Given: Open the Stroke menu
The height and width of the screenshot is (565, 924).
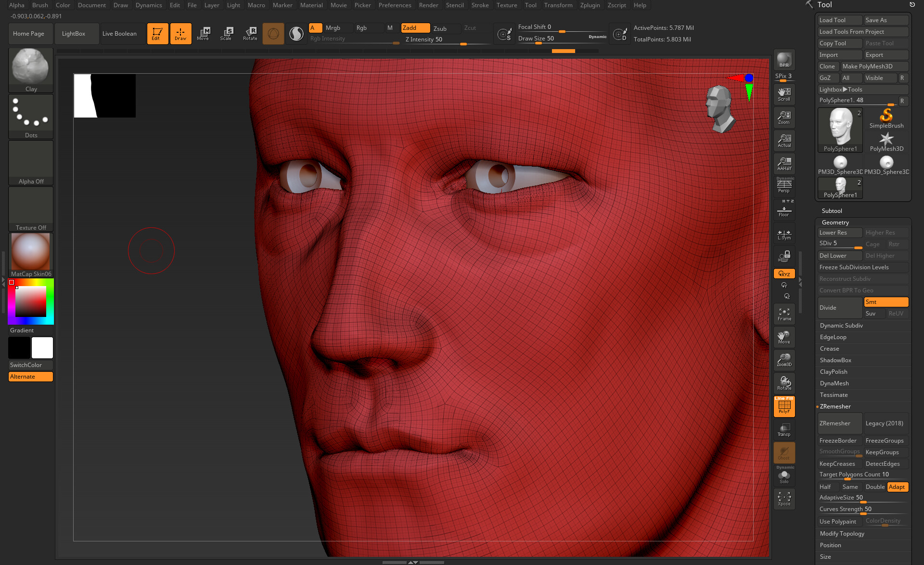Looking at the screenshot, I should (x=479, y=5).
